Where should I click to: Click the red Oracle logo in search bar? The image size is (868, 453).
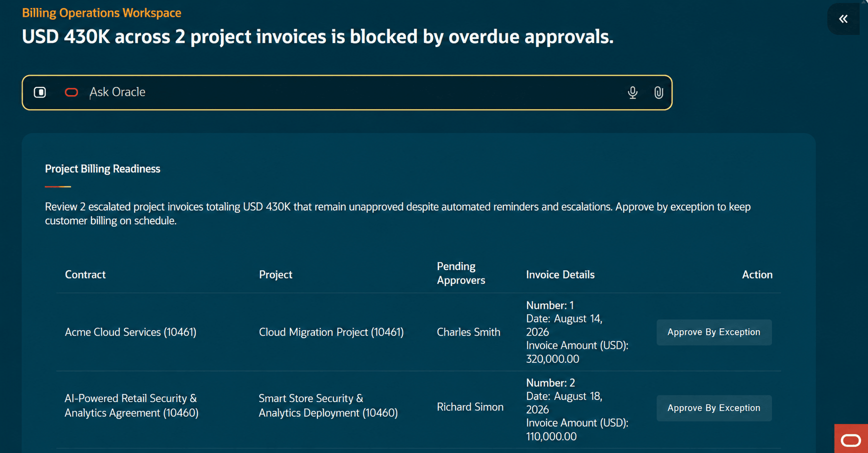pyautogui.click(x=71, y=92)
